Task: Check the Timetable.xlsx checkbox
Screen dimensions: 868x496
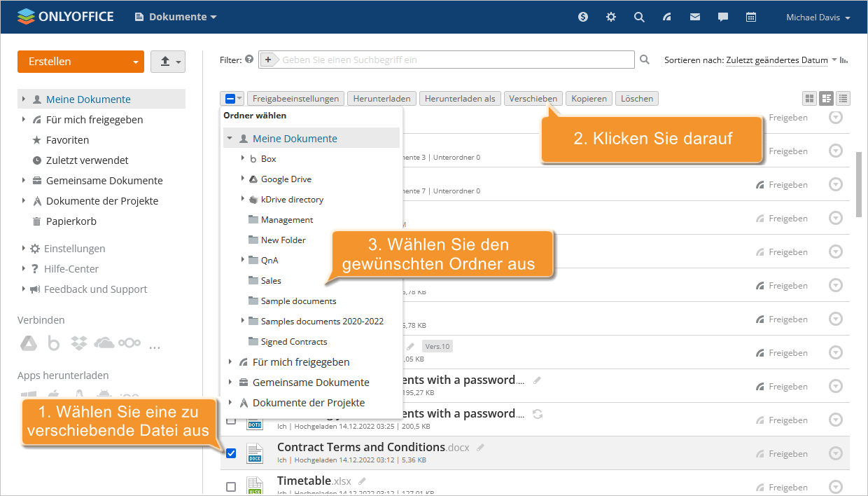Action: [x=231, y=487]
